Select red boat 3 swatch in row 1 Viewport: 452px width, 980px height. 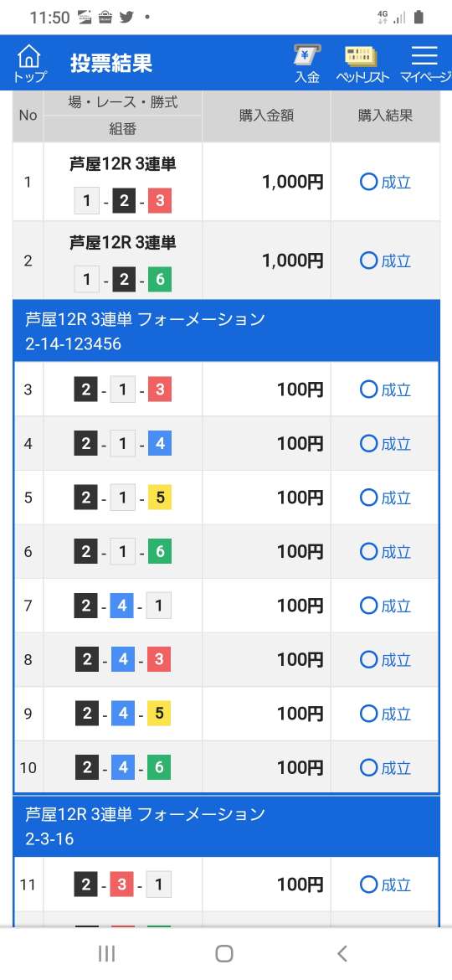click(160, 201)
